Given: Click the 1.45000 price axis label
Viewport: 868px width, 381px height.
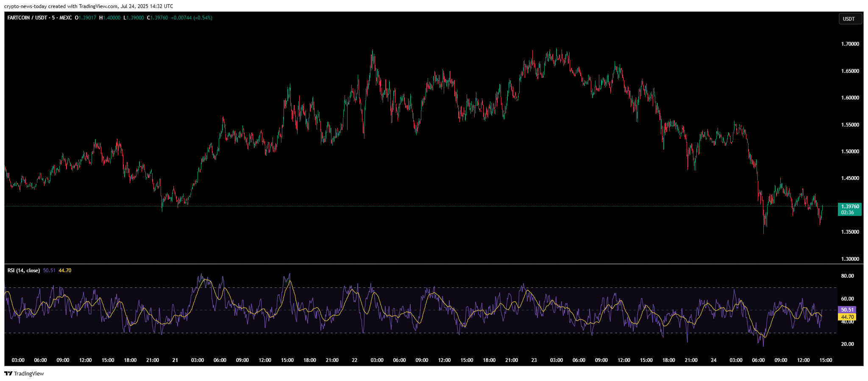Looking at the screenshot, I should [850, 178].
